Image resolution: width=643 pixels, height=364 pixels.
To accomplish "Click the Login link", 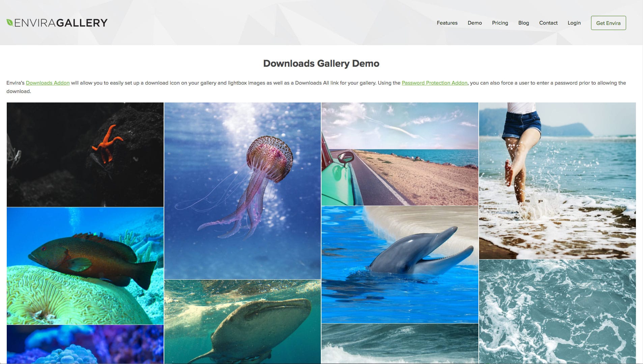I will tap(574, 23).
